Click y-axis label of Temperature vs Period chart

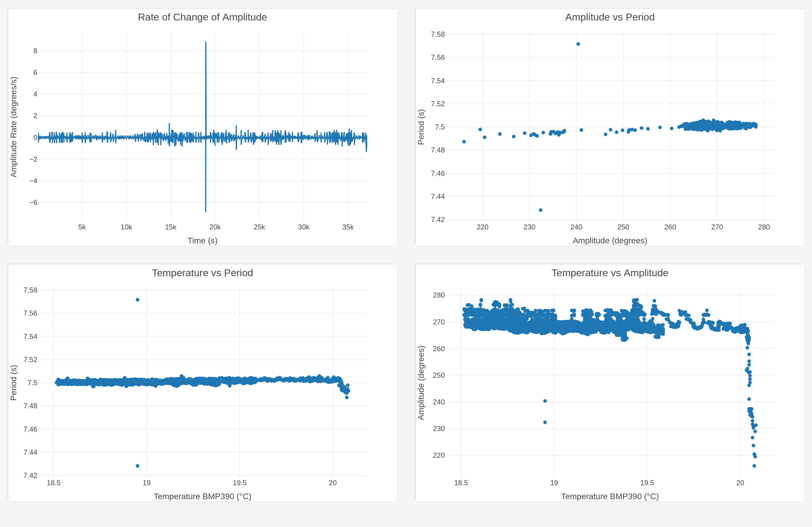click(x=13, y=383)
